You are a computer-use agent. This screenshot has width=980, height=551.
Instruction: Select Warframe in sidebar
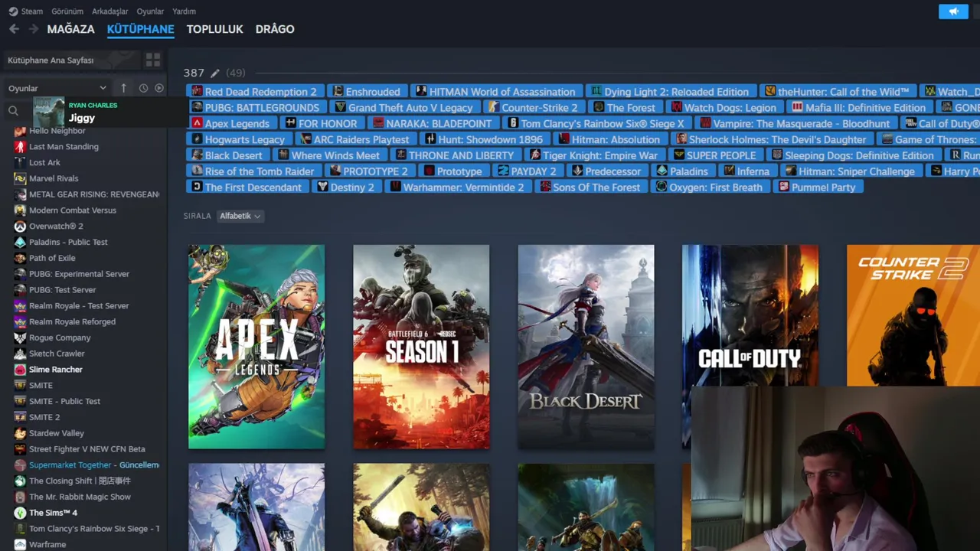pos(47,545)
